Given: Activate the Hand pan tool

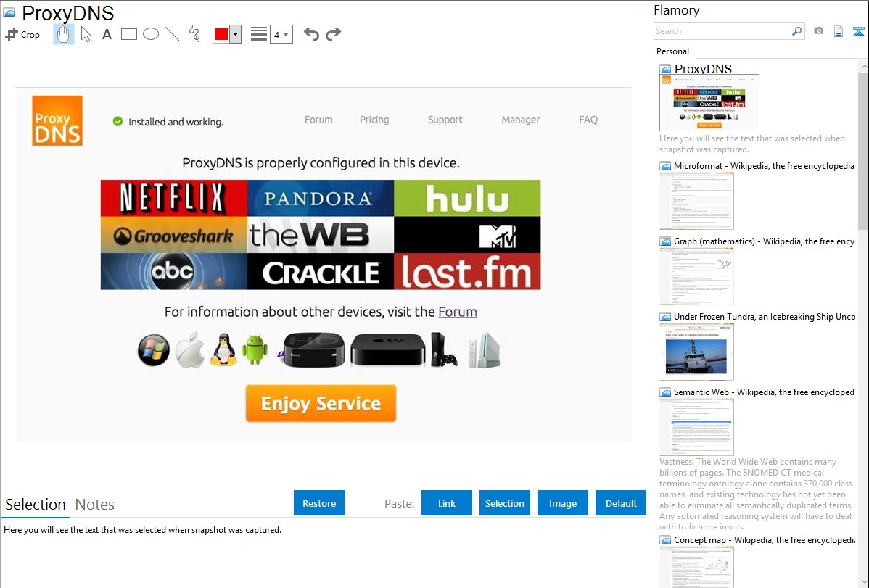Looking at the screenshot, I should (x=64, y=34).
